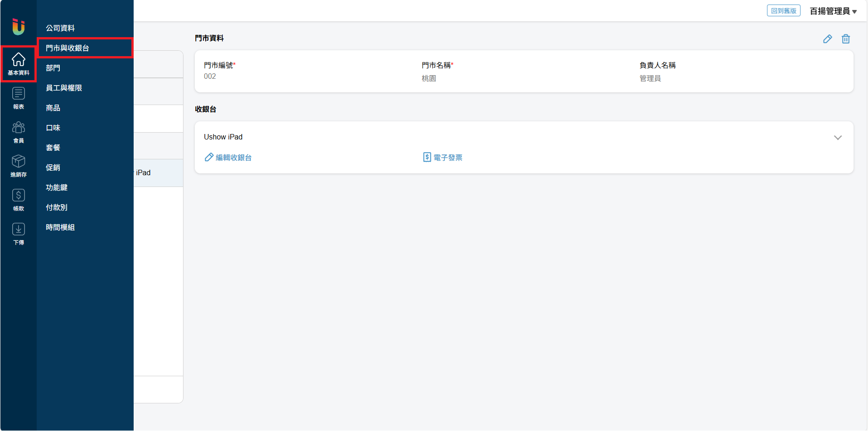Go to 商品 in the submenu
This screenshot has height=431, width=868.
tap(53, 108)
